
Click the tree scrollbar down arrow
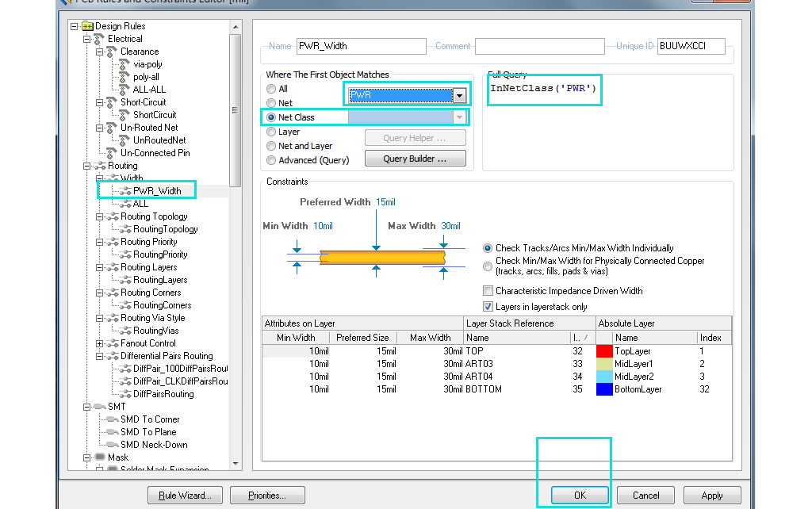coord(236,464)
